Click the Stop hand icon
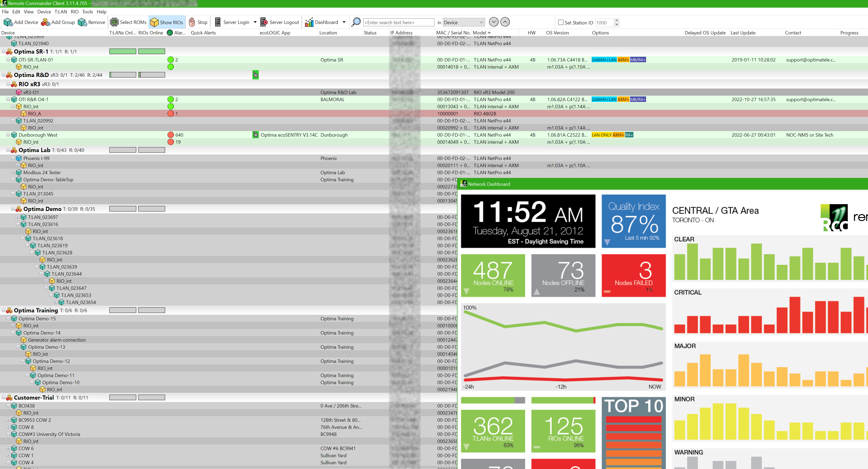868x469 pixels. [192, 22]
